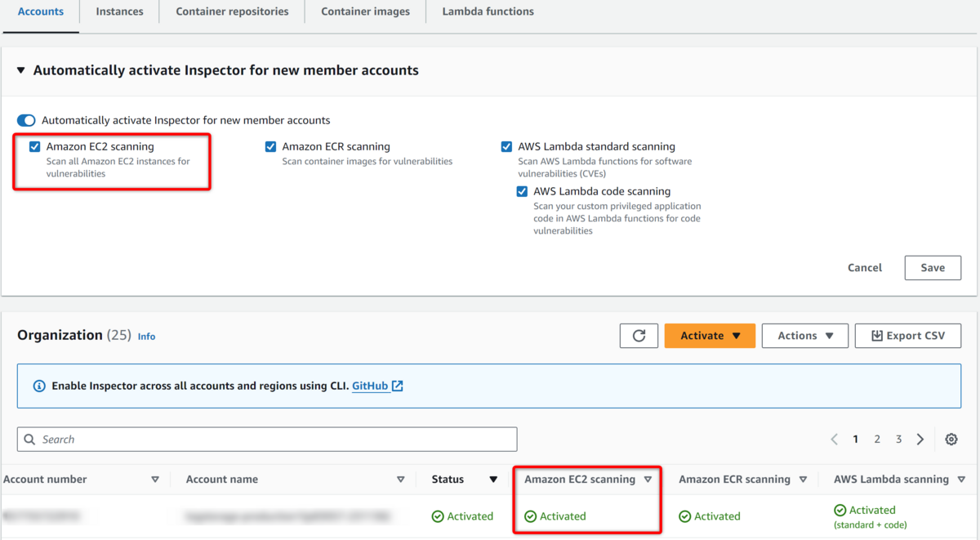Screen dimensions: 980x540
Task: Go to page 2 of accounts
Action: (877, 440)
